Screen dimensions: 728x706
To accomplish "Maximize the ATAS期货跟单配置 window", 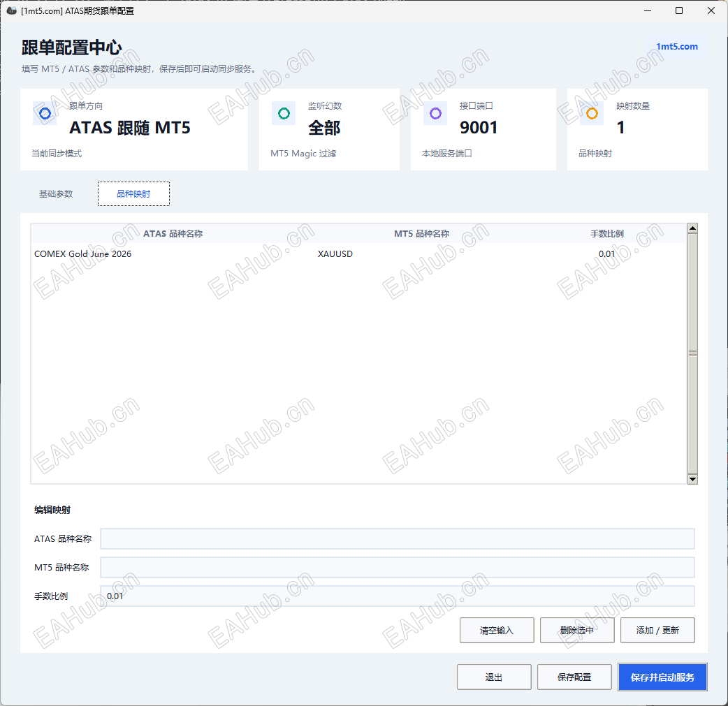I will [679, 10].
